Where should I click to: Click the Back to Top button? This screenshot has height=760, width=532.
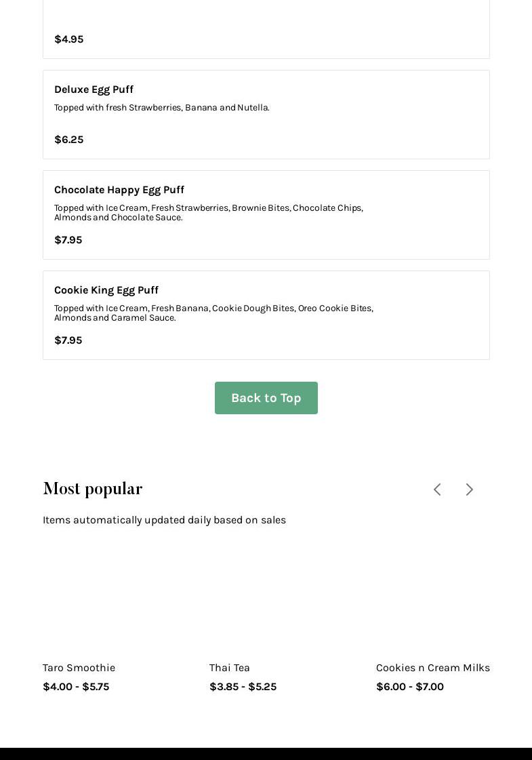(x=266, y=398)
